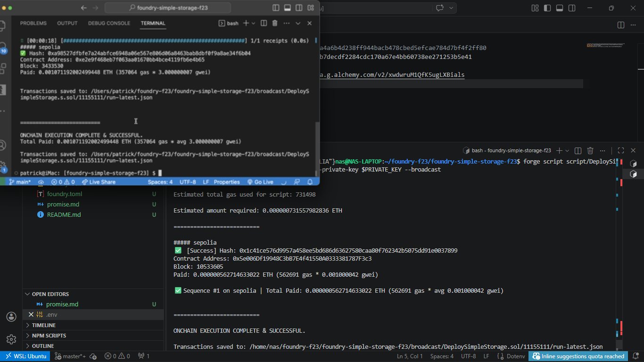
Task: Expand the NPM SCRIPTS section
Action: (49, 336)
